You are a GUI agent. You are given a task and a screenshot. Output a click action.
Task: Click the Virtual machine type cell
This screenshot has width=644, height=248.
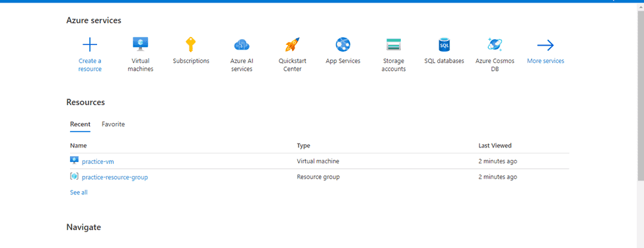coord(318,161)
